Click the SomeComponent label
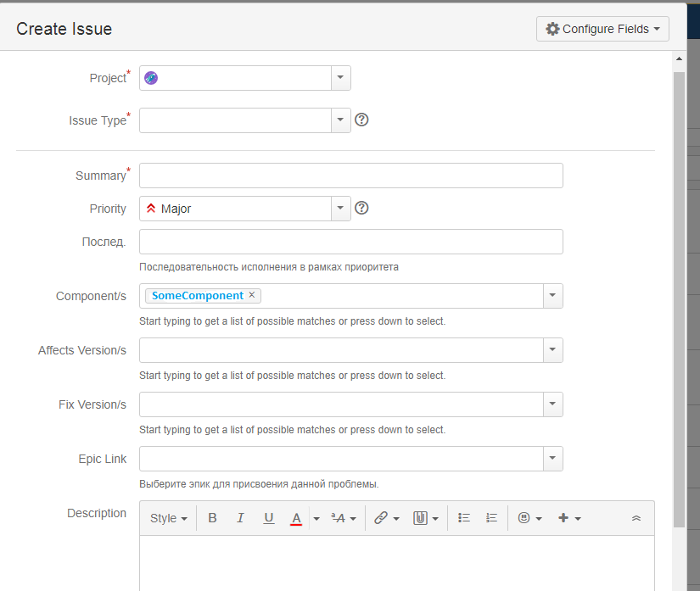 pos(198,296)
